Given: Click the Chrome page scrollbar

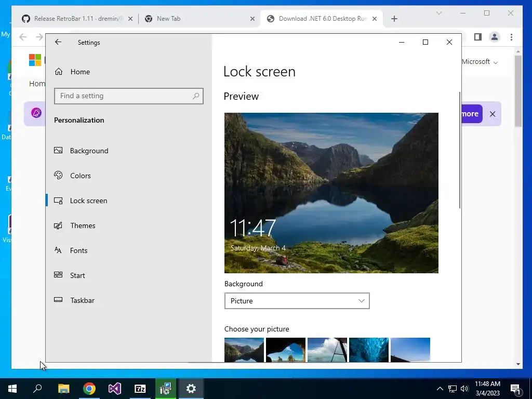Looking at the screenshot, I should pos(518,91).
